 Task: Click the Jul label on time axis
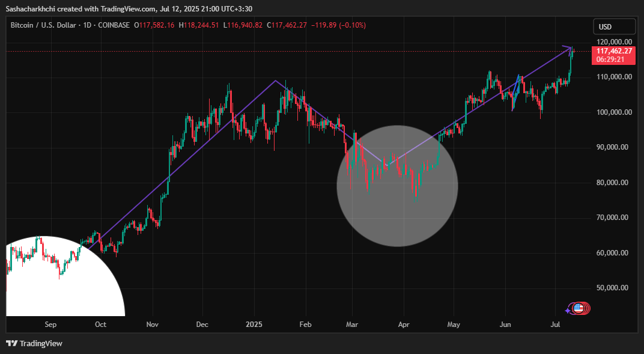[x=555, y=325]
